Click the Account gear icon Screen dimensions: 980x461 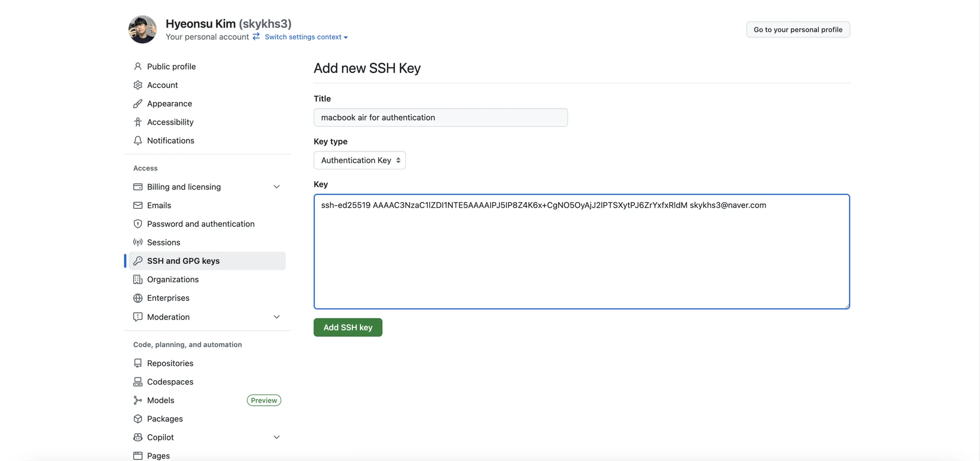[138, 85]
